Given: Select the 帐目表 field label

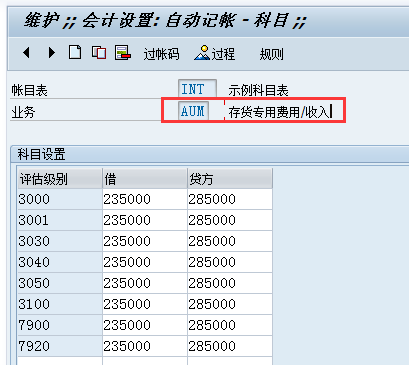Looking at the screenshot, I should coord(29,90).
